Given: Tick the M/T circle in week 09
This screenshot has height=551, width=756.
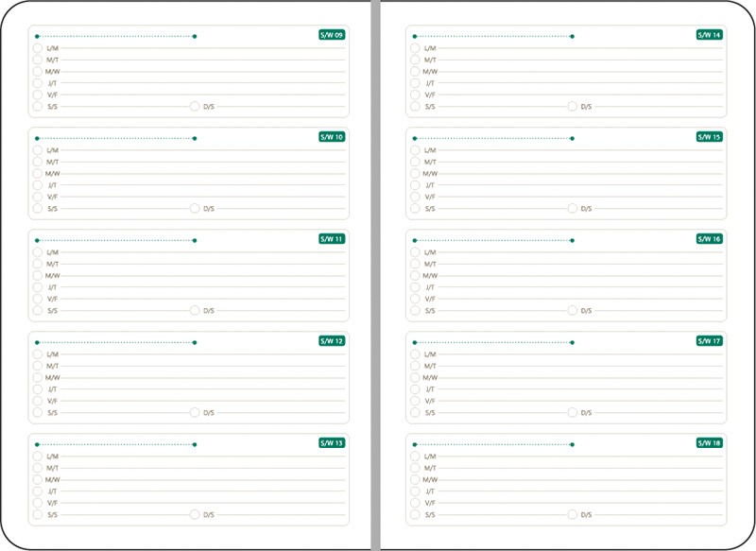Looking at the screenshot, I should 38,60.
